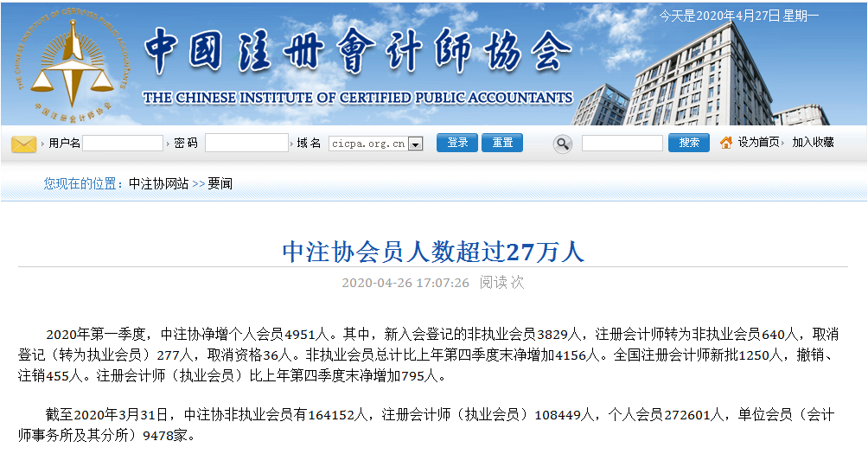
Task: Click the 登录 login button
Action: tap(456, 143)
